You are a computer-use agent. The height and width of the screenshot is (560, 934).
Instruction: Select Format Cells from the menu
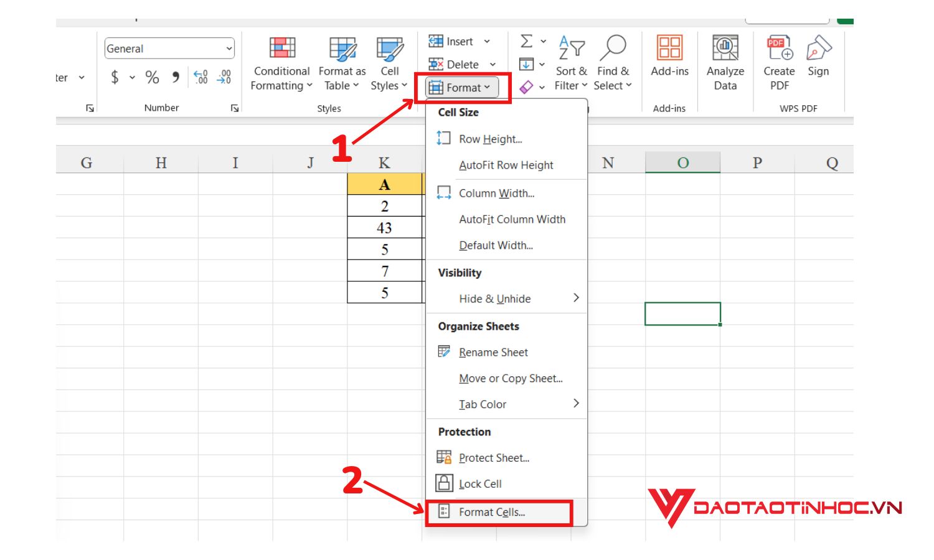493,511
